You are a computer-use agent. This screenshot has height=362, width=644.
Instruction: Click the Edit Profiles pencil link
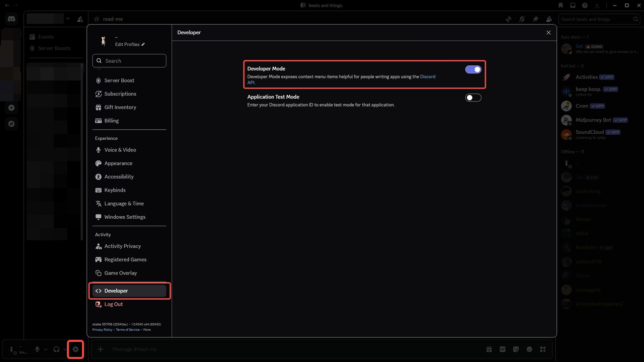[x=130, y=44]
